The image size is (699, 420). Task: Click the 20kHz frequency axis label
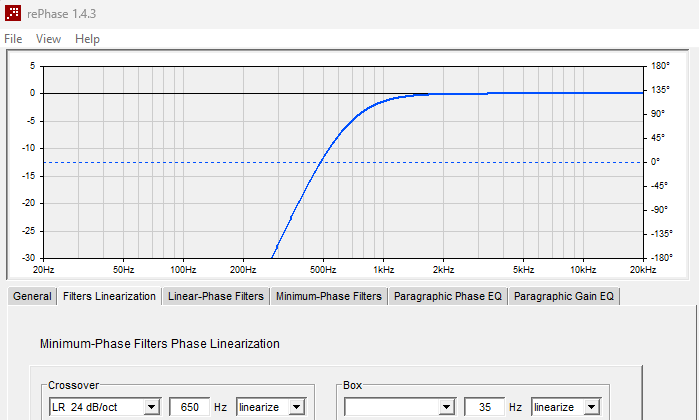[x=643, y=270]
